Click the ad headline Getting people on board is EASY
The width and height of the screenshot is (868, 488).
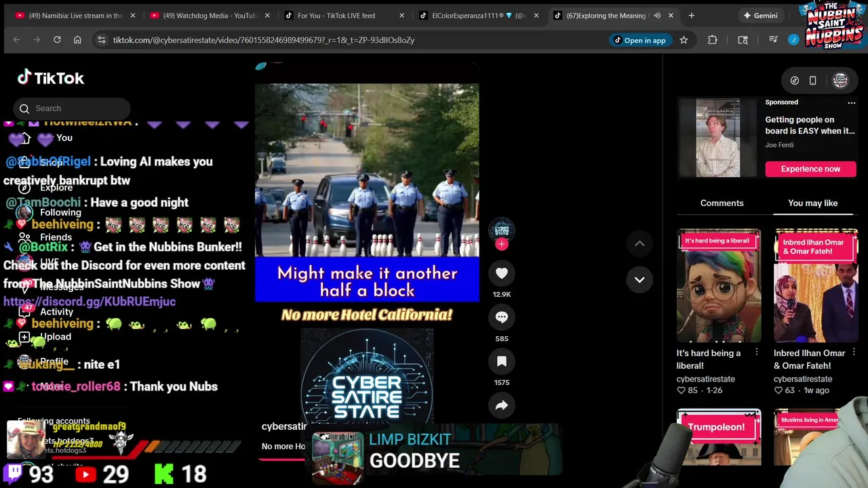pyautogui.click(x=810, y=125)
